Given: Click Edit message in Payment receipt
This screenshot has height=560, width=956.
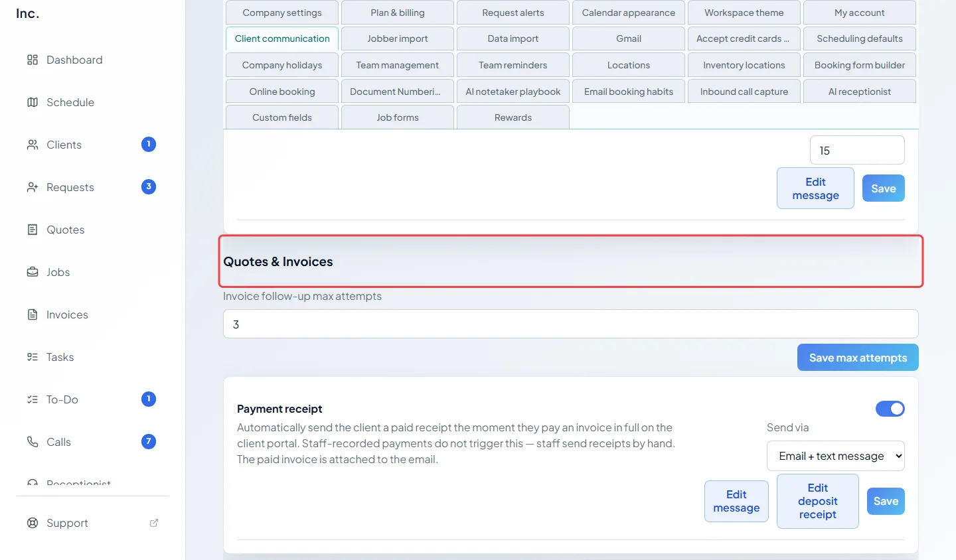Looking at the screenshot, I should click(x=736, y=501).
